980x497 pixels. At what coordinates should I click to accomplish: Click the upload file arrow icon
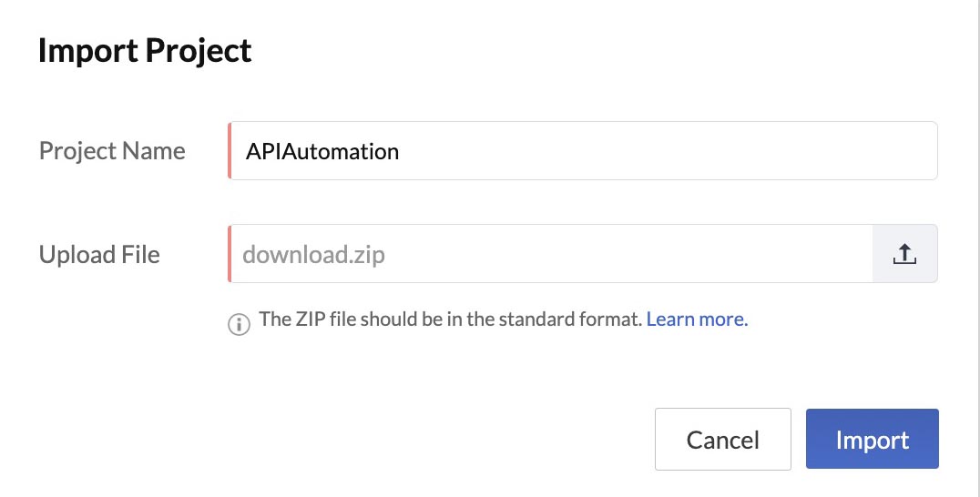904,254
